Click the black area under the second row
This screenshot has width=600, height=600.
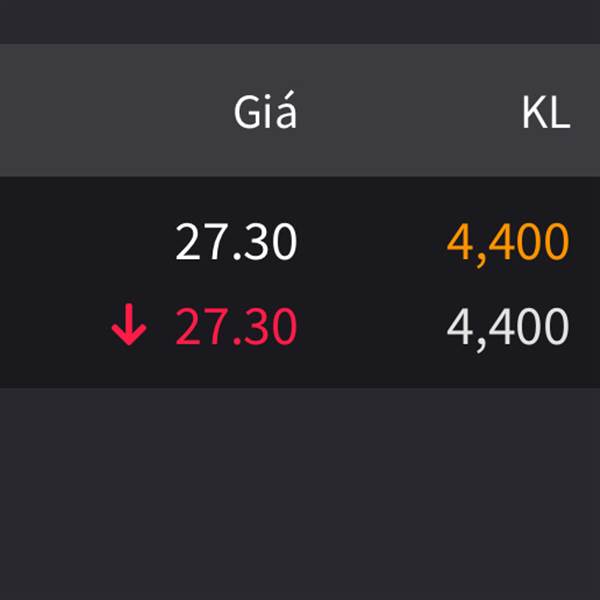pos(300,370)
